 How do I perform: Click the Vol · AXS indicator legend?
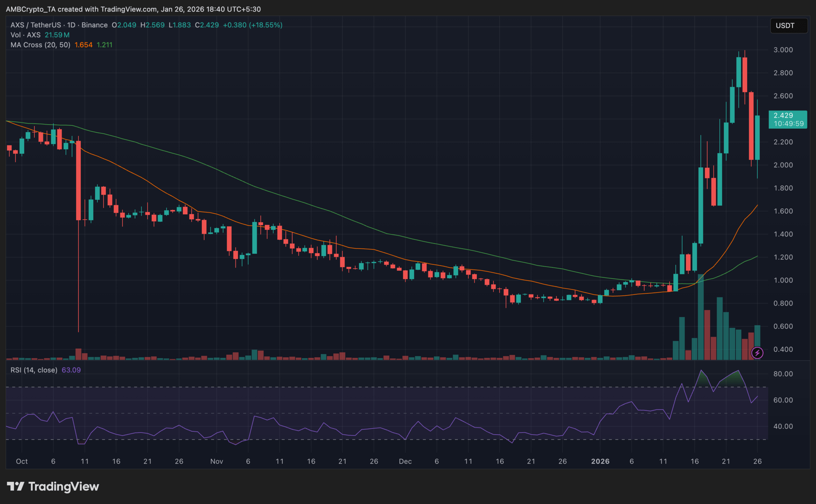click(x=25, y=35)
